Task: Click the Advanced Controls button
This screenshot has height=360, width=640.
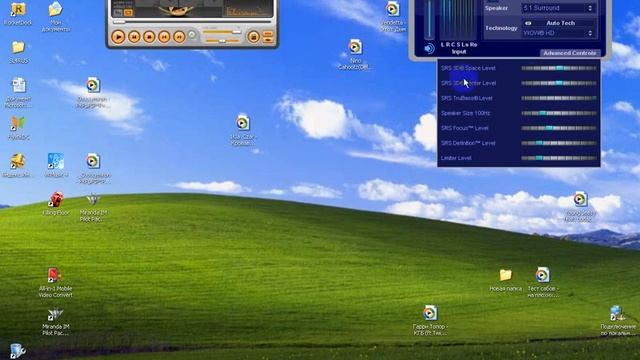Action: pos(569,53)
